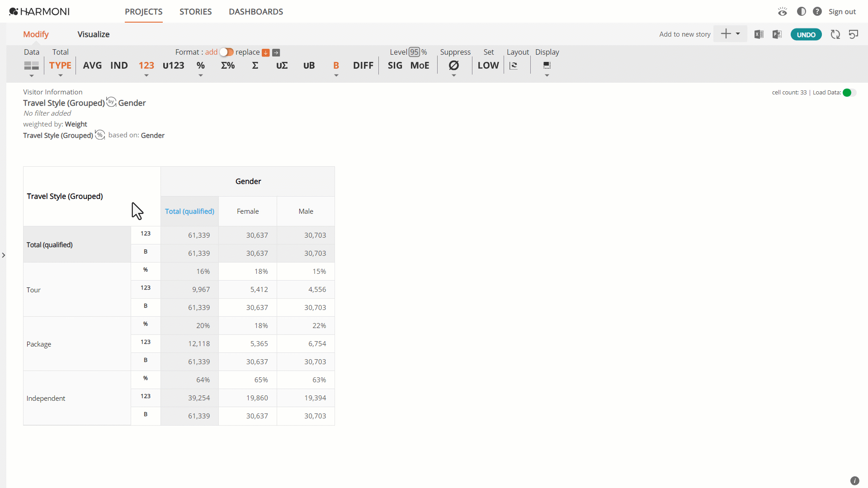This screenshot has height=488, width=868.
Task: Expand the add-to-story dropdown arrow
Action: pyautogui.click(x=738, y=34)
